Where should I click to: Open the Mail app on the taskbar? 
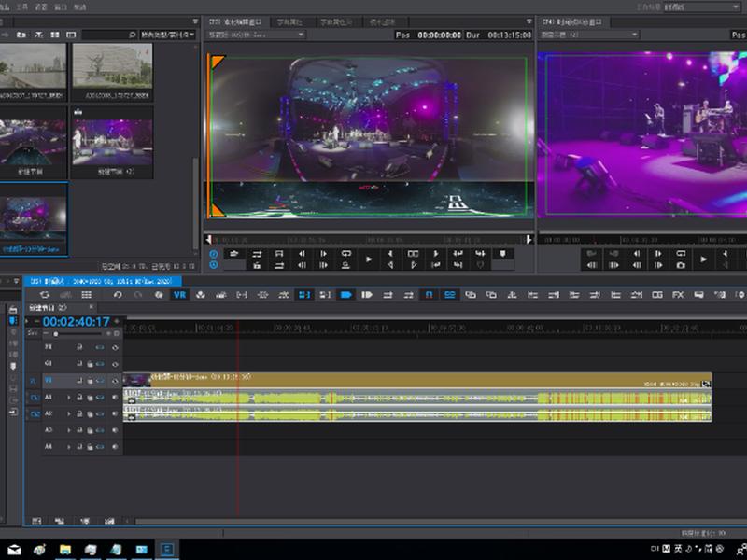click(14, 550)
